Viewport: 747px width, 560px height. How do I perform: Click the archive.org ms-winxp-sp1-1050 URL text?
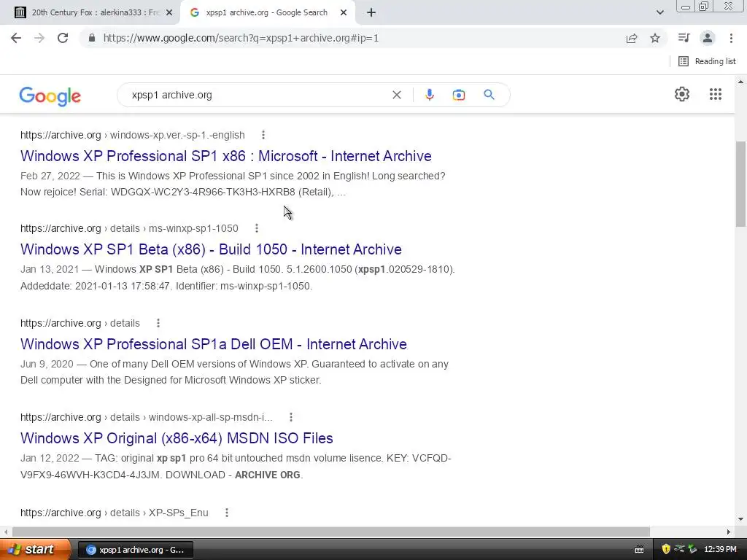click(129, 228)
